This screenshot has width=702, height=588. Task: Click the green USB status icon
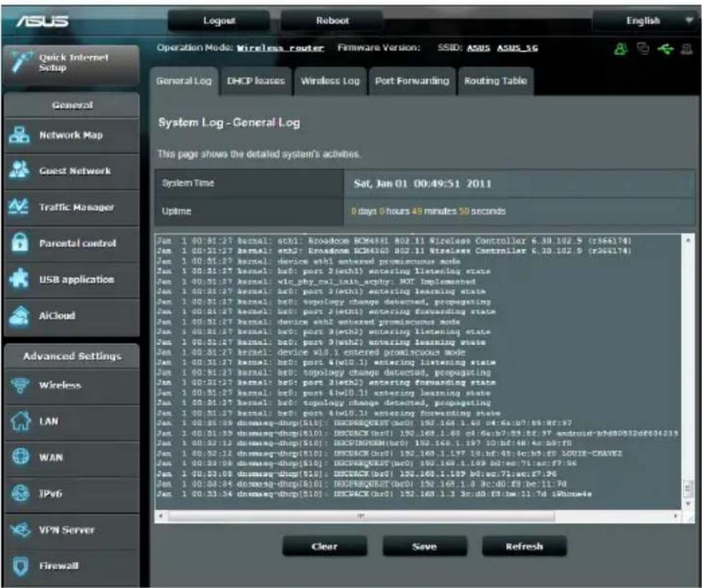click(x=665, y=48)
